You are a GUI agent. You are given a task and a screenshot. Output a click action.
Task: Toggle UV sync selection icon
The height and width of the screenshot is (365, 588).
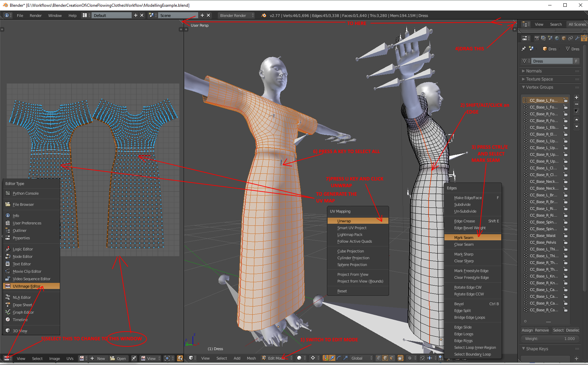click(x=180, y=358)
